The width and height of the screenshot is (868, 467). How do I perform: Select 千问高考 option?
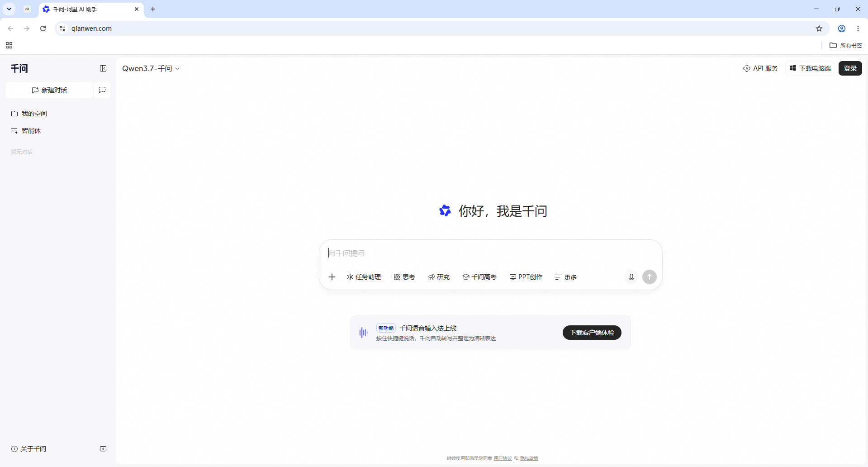tap(479, 277)
